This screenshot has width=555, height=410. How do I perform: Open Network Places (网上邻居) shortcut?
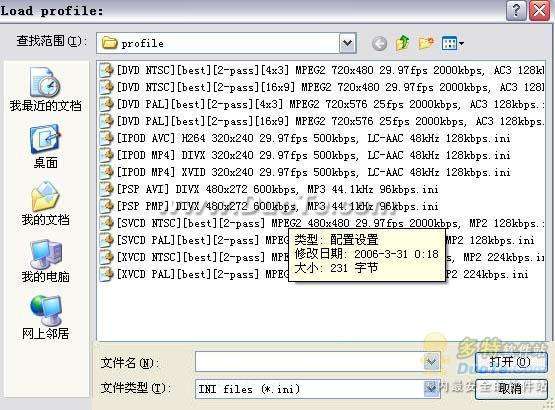(x=45, y=318)
